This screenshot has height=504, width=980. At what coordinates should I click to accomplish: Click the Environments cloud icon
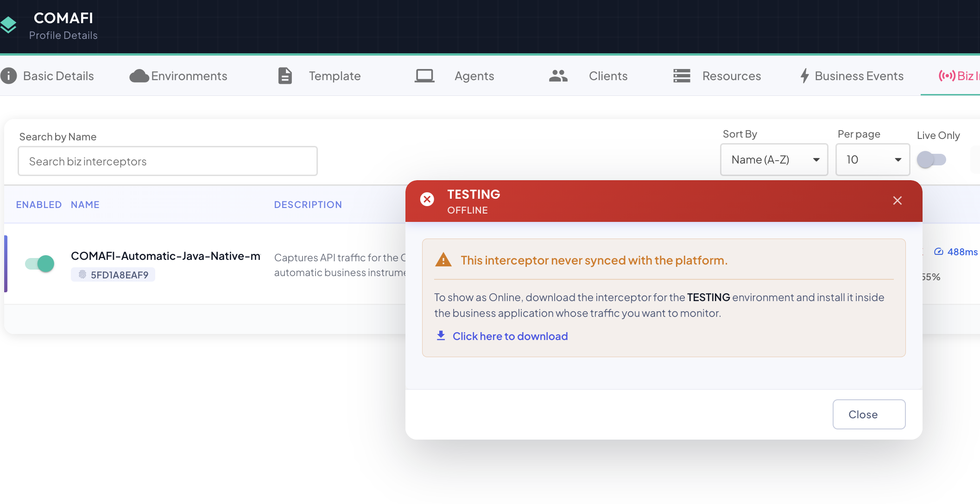pyautogui.click(x=139, y=76)
